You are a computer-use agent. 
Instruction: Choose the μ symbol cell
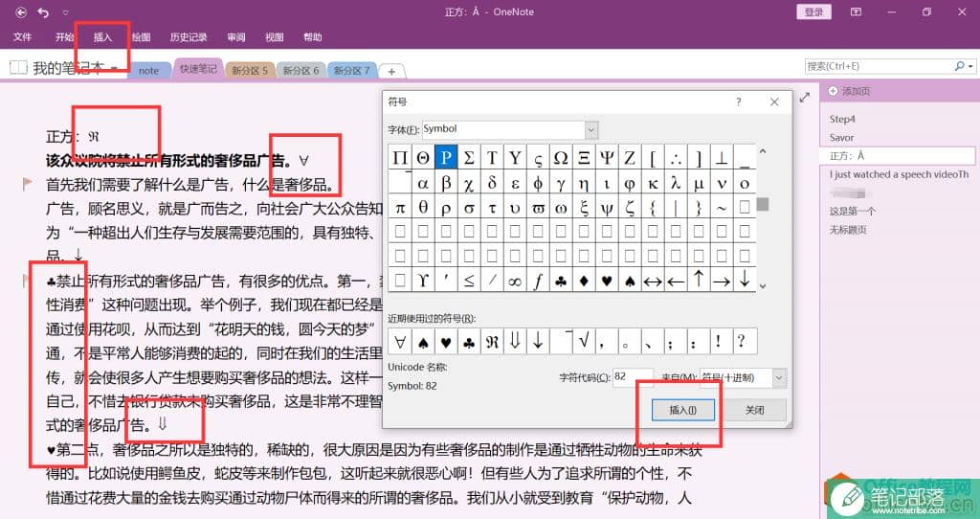(x=699, y=183)
